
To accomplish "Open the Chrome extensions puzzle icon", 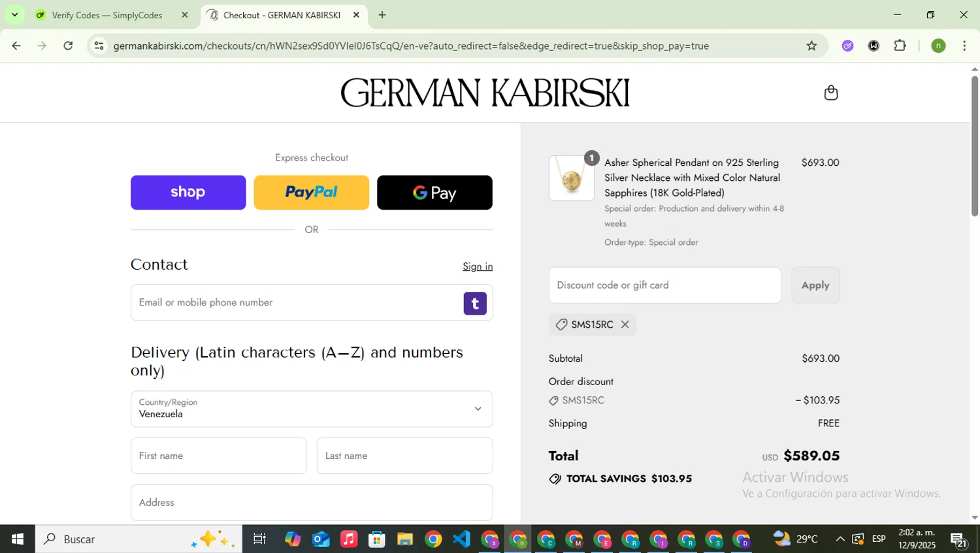I will pos(900,46).
